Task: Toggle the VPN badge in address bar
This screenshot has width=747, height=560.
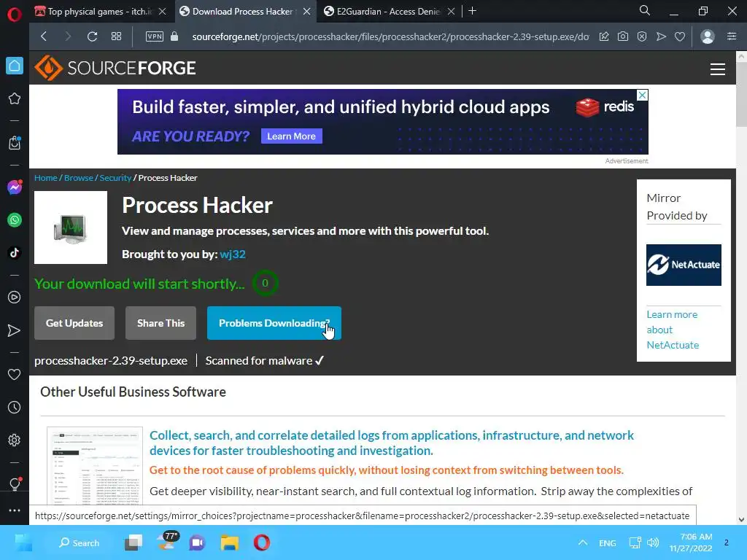Action: click(x=155, y=36)
